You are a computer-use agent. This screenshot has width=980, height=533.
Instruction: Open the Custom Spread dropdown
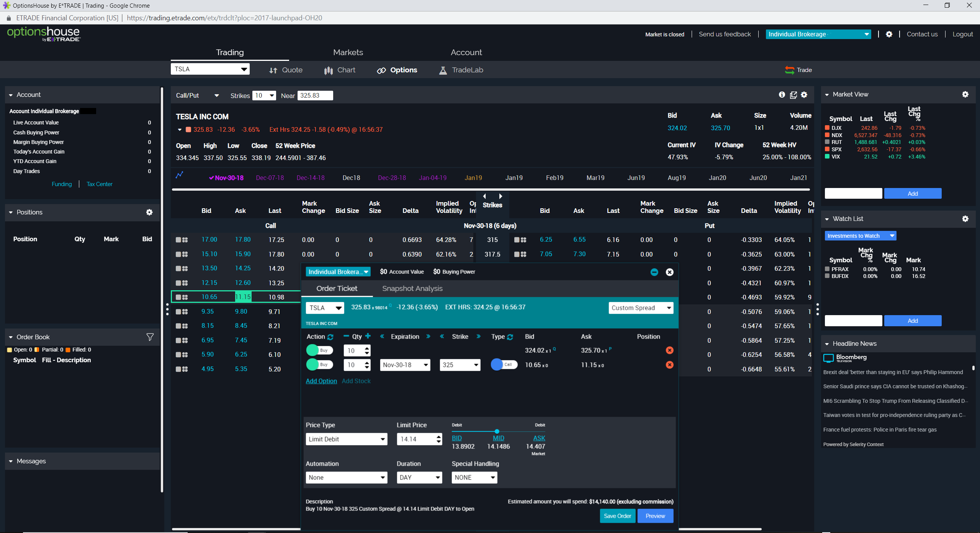(x=640, y=307)
